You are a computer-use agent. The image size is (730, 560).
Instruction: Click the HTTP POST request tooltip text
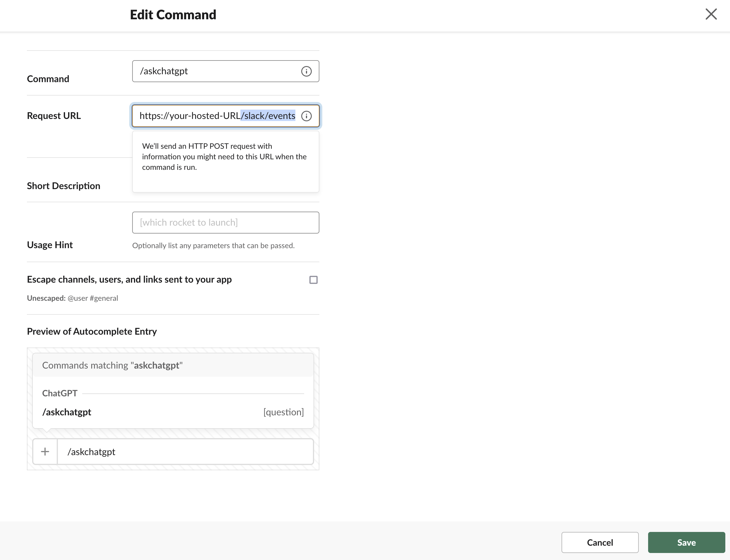pyautogui.click(x=224, y=157)
